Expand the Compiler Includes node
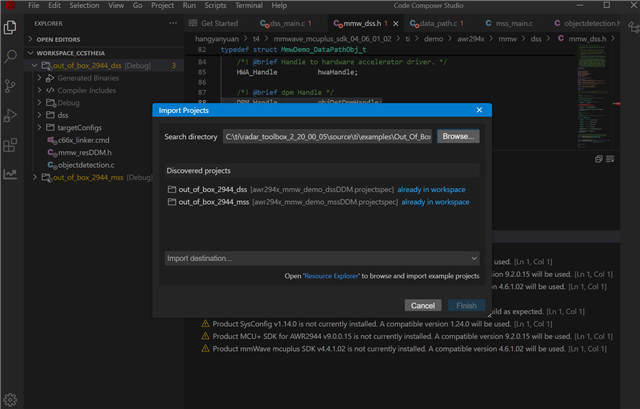Image resolution: width=640 pixels, height=409 pixels. (x=39, y=90)
